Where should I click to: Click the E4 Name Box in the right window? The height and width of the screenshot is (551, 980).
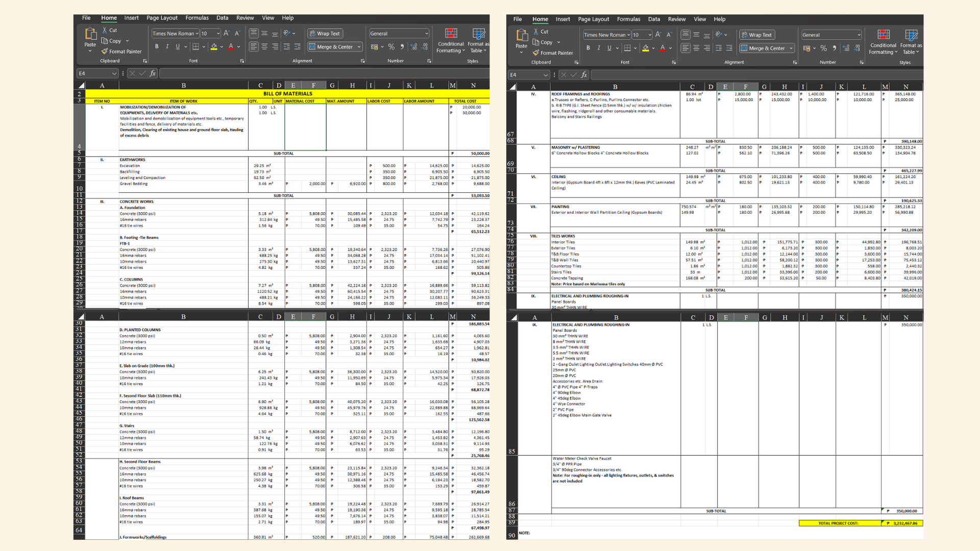point(525,75)
